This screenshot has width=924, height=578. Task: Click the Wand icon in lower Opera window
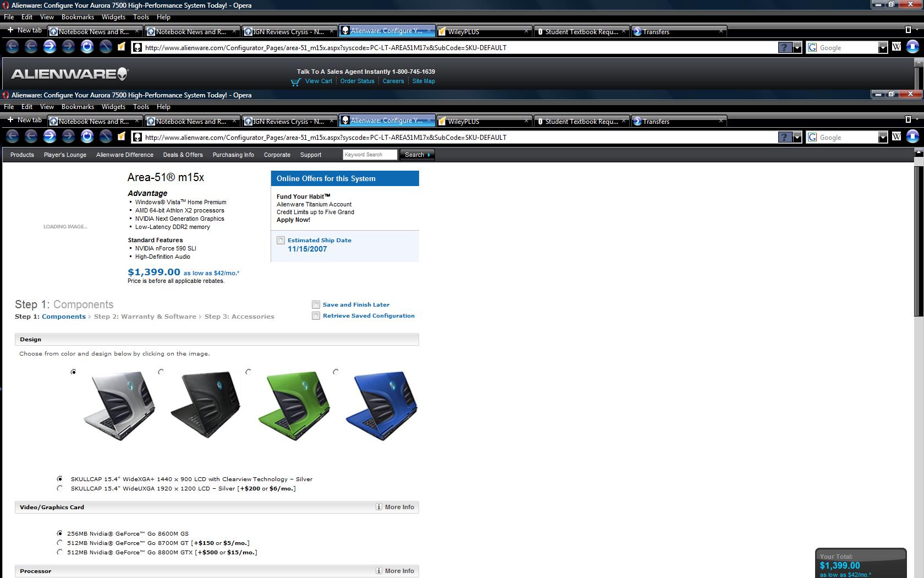click(x=106, y=137)
